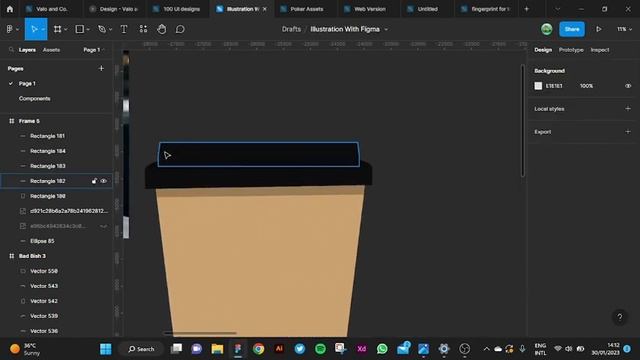640x360 pixels.
Task: Select the Rectangle shape tool
Action: [x=80, y=29]
